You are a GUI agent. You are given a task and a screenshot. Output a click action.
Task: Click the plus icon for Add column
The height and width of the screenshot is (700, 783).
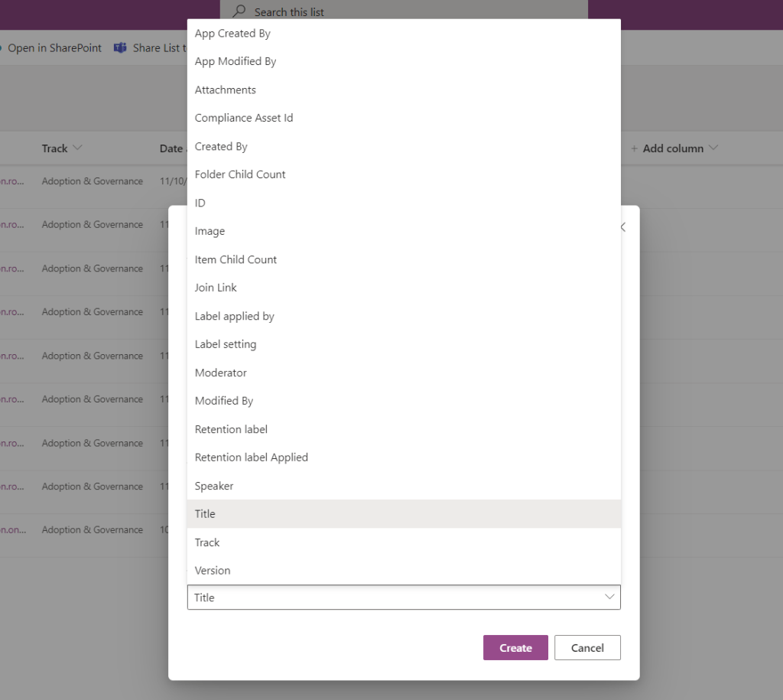(x=634, y=148)
